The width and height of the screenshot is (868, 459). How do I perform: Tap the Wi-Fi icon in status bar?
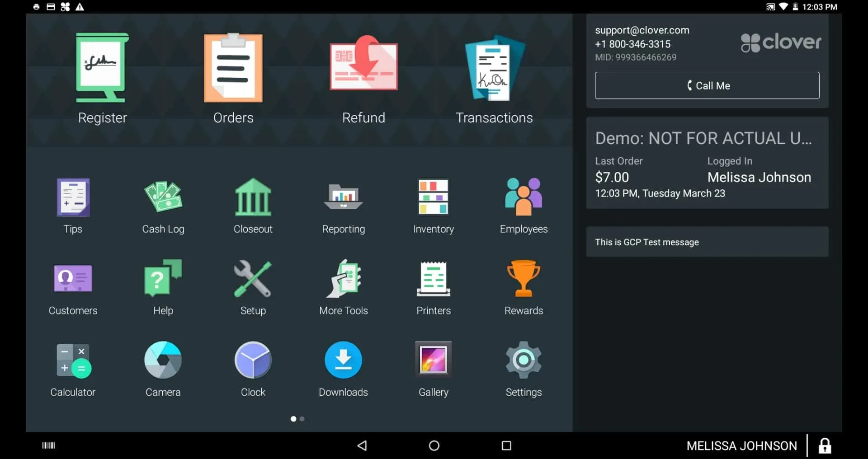783,7
